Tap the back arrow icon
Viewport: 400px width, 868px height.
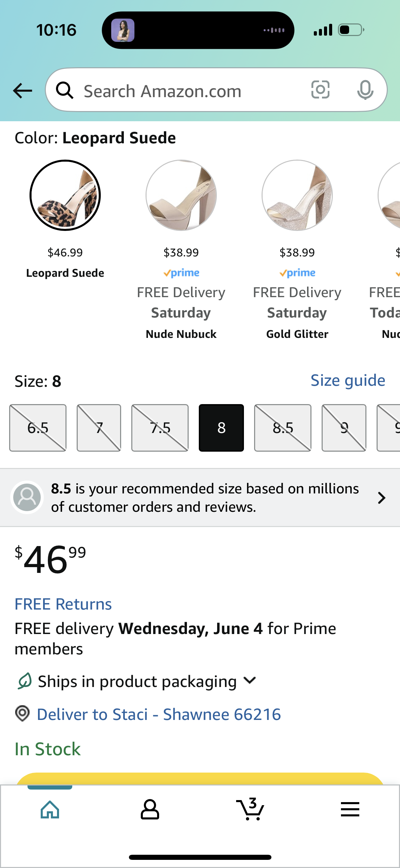(x=22, y=91)
